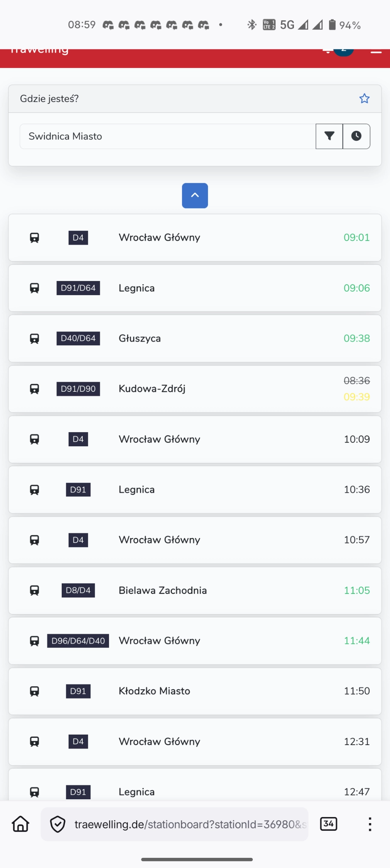Screen dimensions: 390x868
Task: Open browser three-dot overflow menu
Action: click(370, 824)
